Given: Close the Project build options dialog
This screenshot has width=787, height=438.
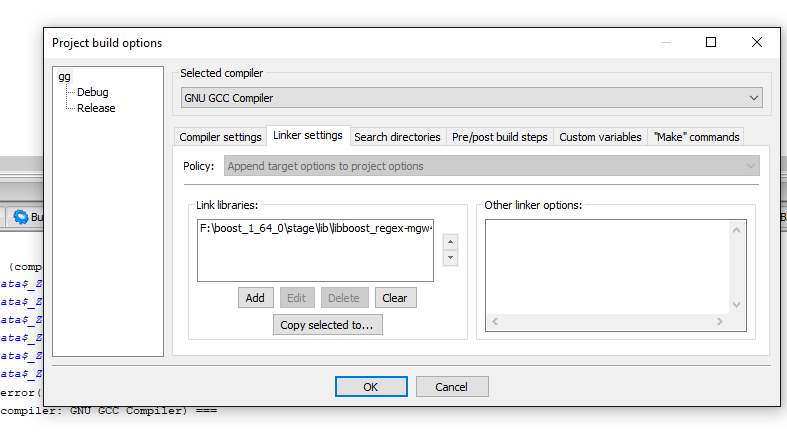Looking at the screenshot, I should click(x=757, y=42).
